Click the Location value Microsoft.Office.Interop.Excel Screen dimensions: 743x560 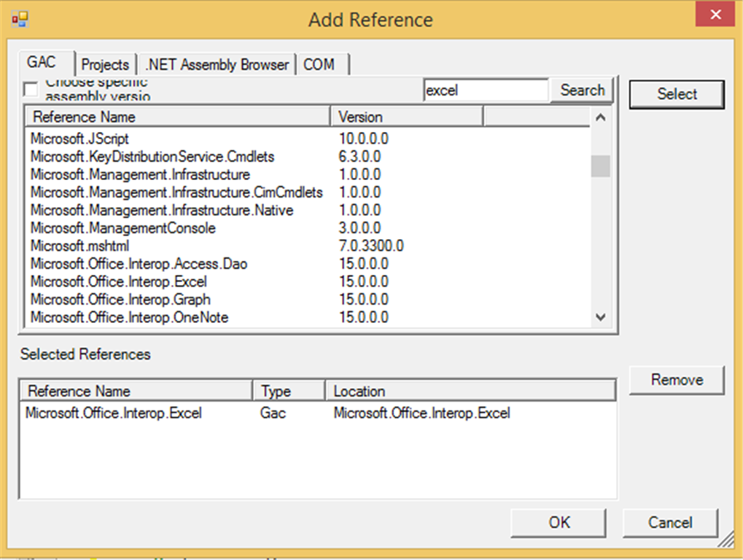click(x=421, y=413)
